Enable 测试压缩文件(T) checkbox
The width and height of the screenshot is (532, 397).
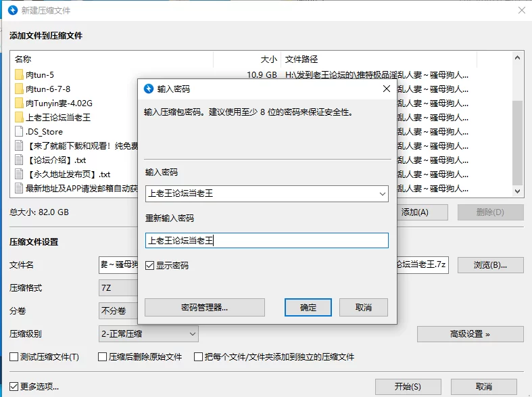(x=14, y=357)
